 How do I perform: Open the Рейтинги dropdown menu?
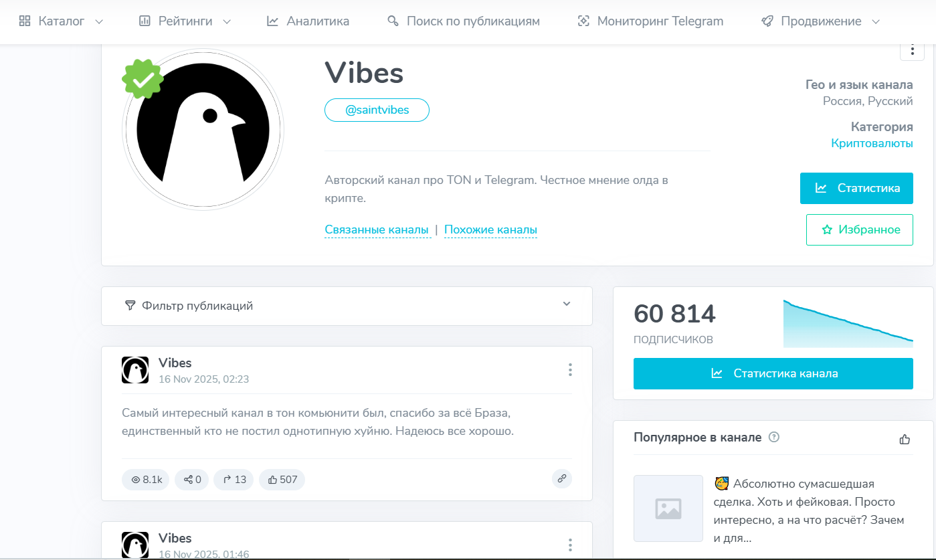(x=185, y=21)
